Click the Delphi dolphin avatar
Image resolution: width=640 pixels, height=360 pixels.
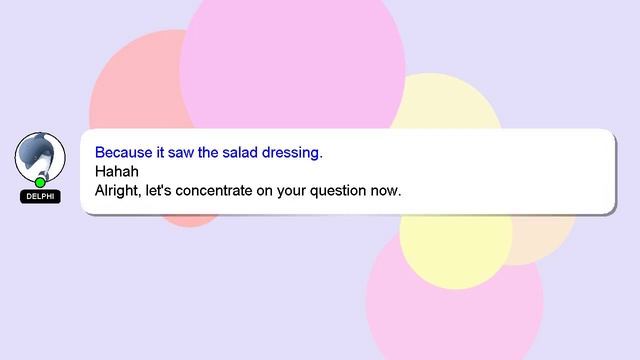(x=40, y=157)
